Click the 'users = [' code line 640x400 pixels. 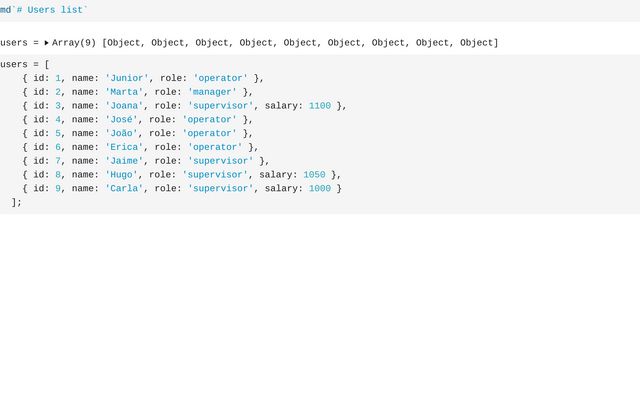(x=25, y=64)
